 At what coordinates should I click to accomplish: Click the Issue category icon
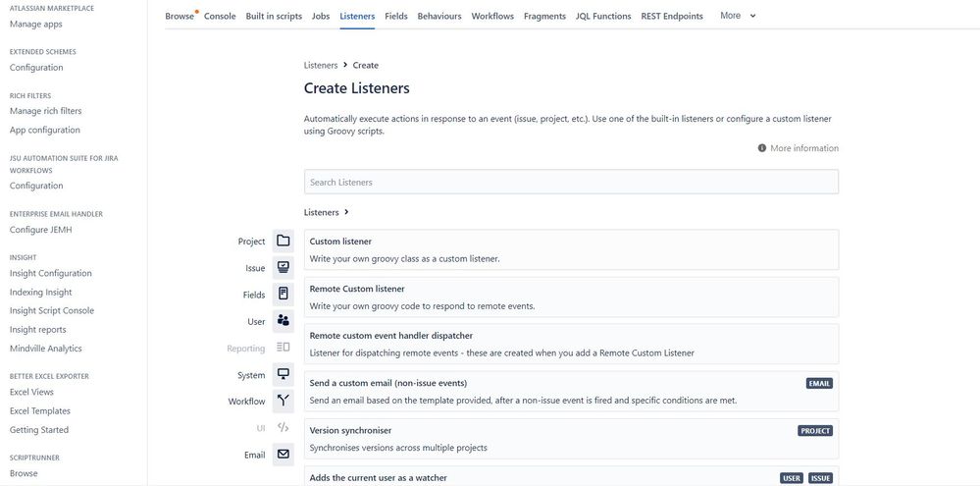[x=284, y=268]
